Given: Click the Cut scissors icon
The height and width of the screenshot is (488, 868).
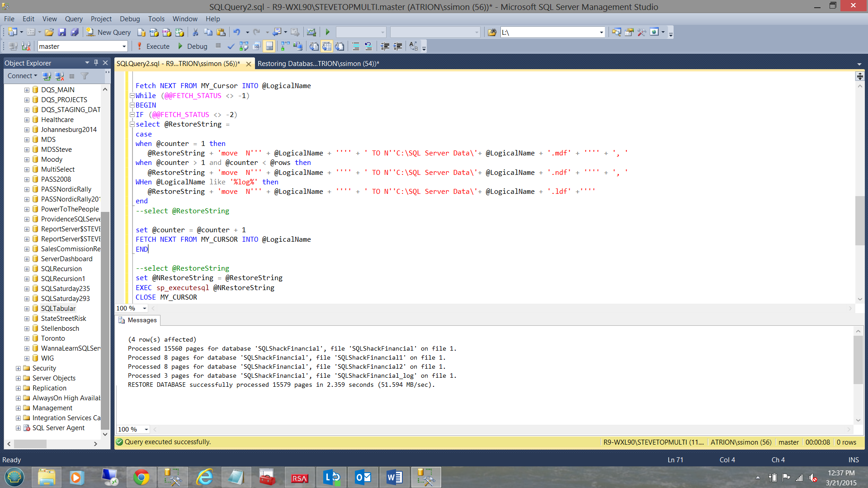Looking at the screenshot, I should (195, 32).
